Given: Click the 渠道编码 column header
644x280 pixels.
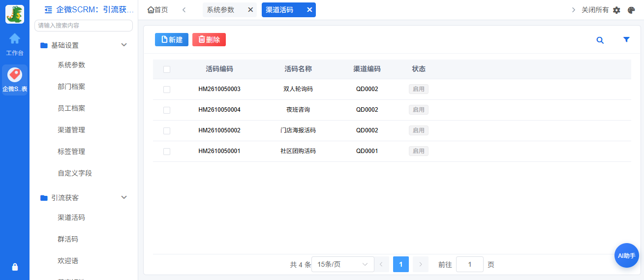Looking at the screenshot, I should (367, 69).
